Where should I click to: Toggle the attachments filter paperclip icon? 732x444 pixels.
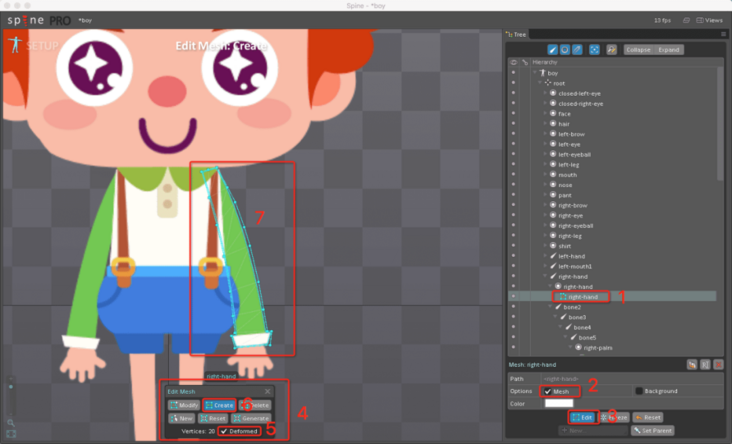point(577,49)
